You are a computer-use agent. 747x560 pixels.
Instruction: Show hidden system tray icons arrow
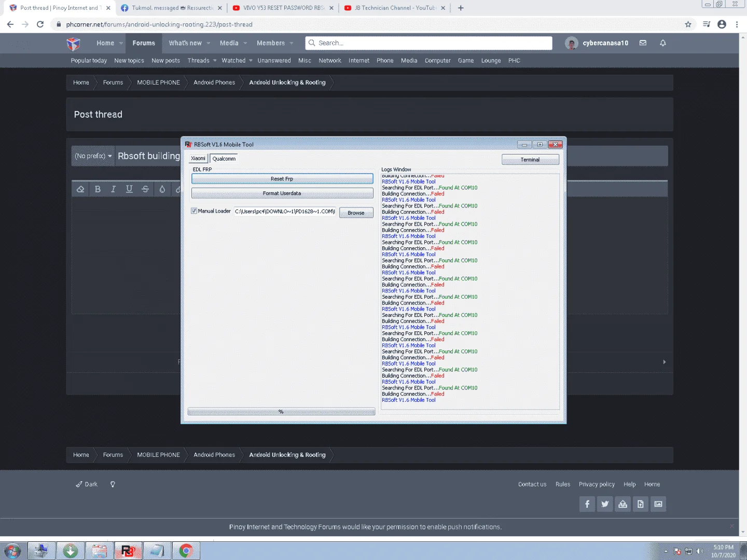click(666, 551)
